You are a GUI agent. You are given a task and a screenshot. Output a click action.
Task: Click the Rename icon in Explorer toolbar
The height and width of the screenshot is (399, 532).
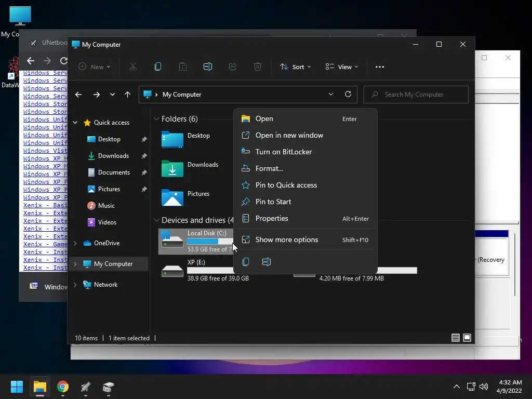coord(208,67)
